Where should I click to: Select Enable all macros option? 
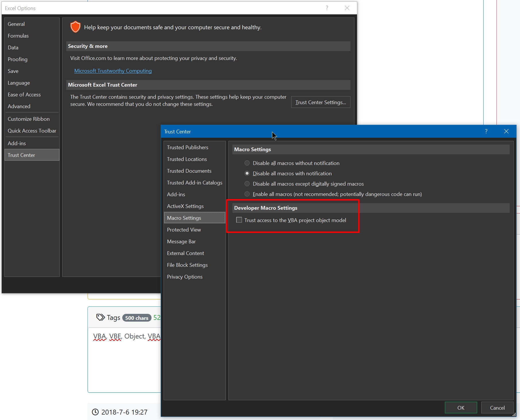click(247, 194)
